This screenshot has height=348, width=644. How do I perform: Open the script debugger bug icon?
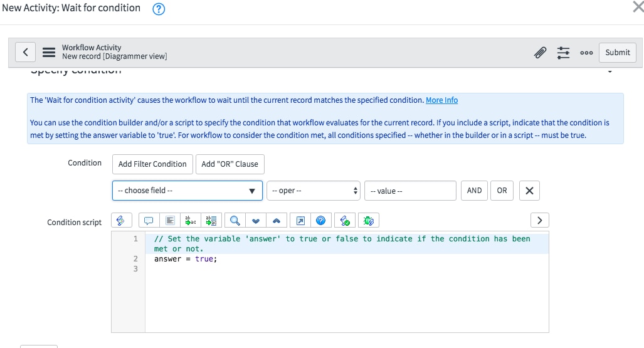pos(369,221)
